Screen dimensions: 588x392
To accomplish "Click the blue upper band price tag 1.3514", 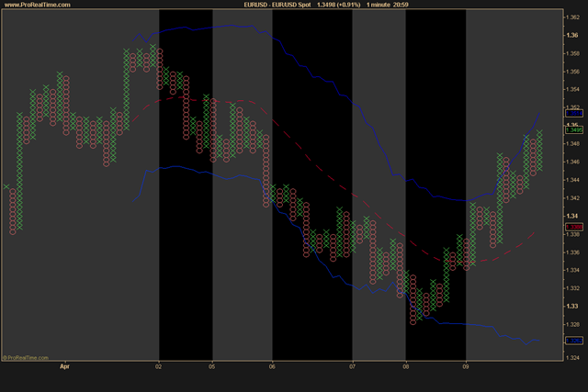I will (573, 113).
